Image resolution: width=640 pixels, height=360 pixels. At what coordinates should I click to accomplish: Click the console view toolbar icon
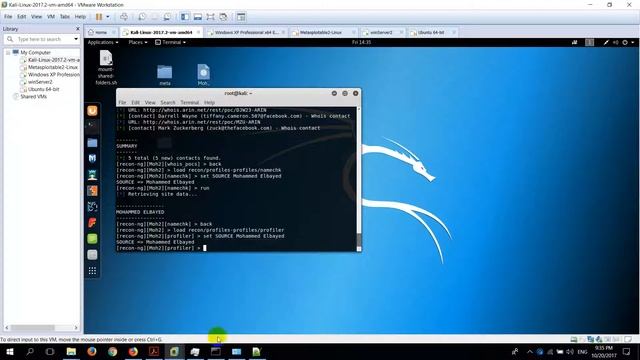[241, 17]
